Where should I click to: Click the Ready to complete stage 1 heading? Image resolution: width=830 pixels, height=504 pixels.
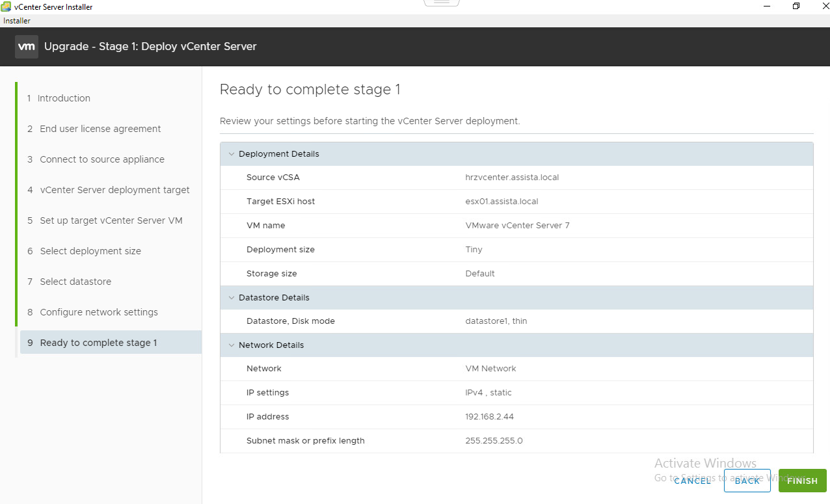click(310, 90)
